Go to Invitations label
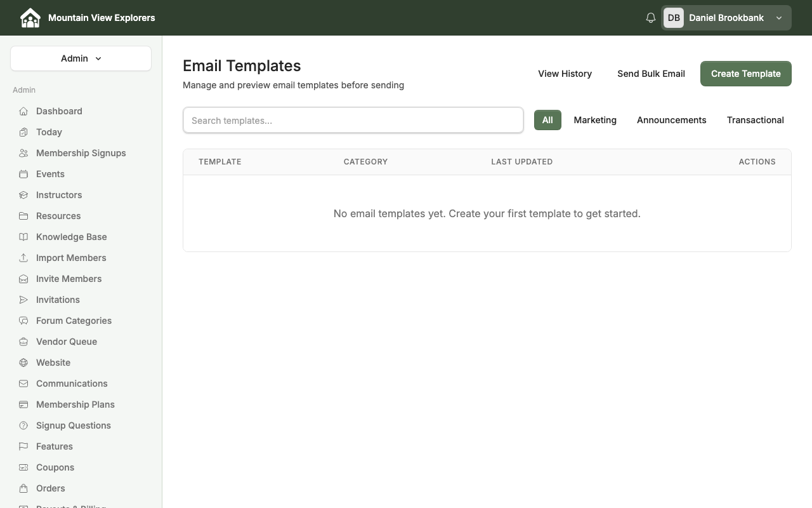 click(x=58, y=300)
